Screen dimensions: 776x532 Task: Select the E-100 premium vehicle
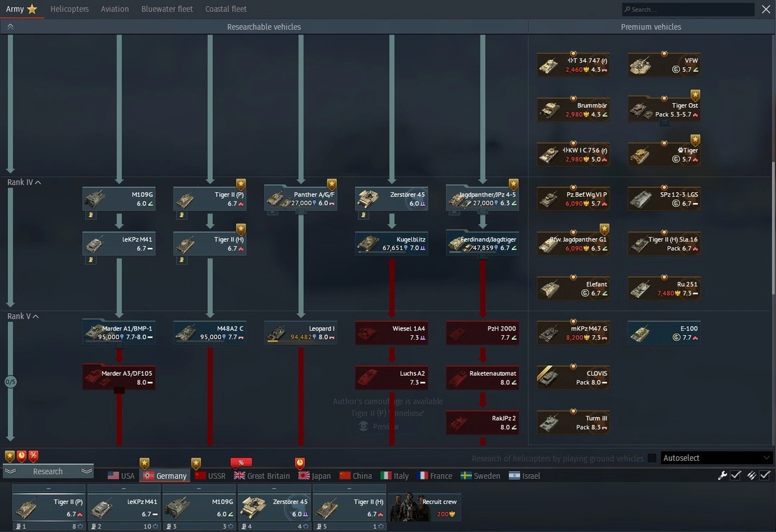coord(664,333)
